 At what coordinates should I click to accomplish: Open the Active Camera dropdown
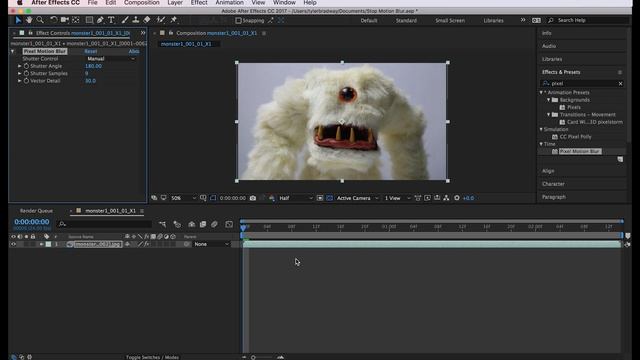click(x=358, y=198)
